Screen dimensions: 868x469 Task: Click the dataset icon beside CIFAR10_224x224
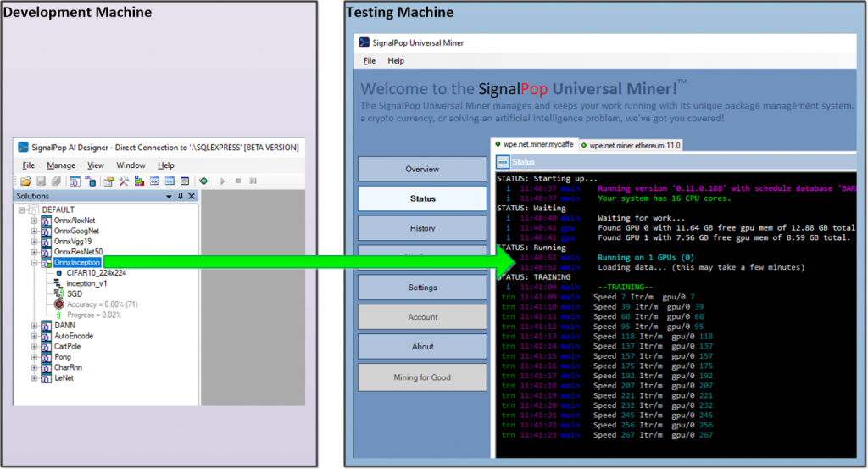pos(59,273)
